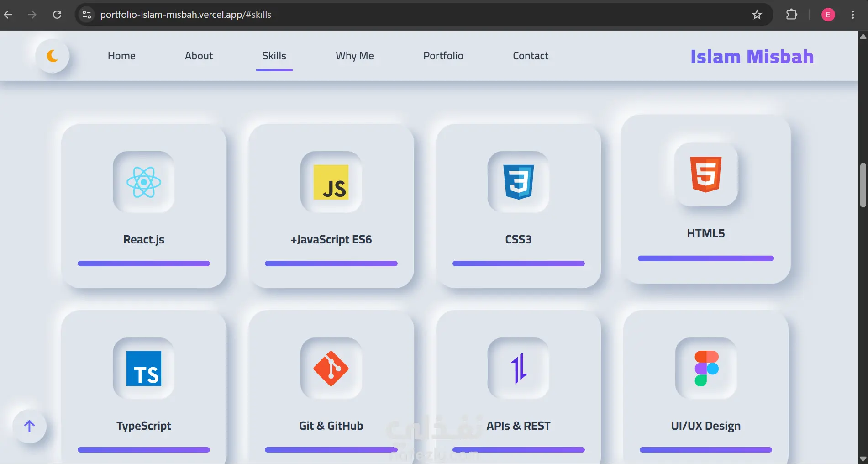Open the Chrome profile avatar E
The image size is (868, 464).
tap(828, 15)
